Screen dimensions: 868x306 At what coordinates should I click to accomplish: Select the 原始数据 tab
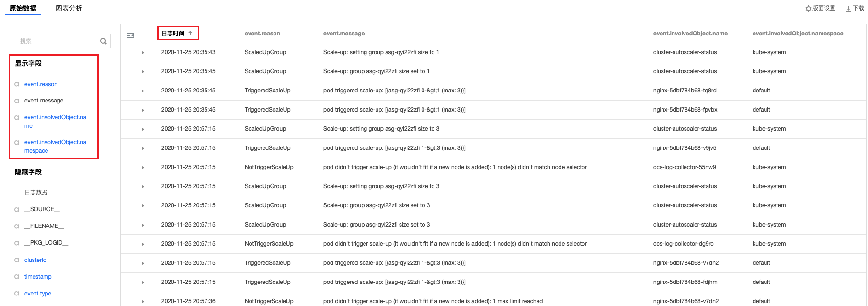click(23, 8)
